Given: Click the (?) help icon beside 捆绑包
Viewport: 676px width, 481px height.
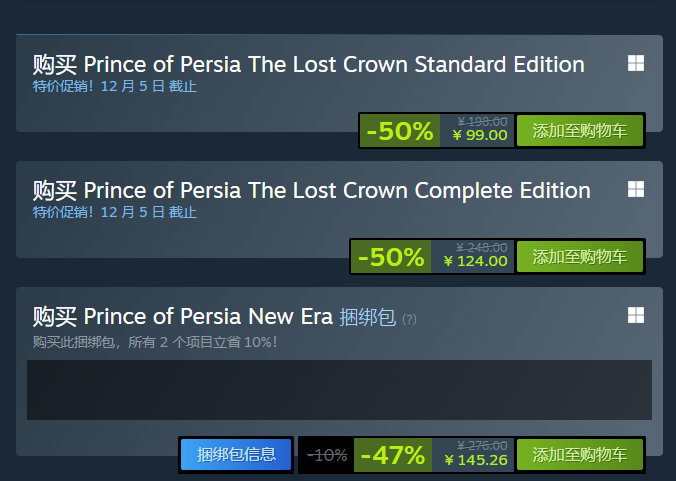Looking at the screenshot, I should (409, 320).
